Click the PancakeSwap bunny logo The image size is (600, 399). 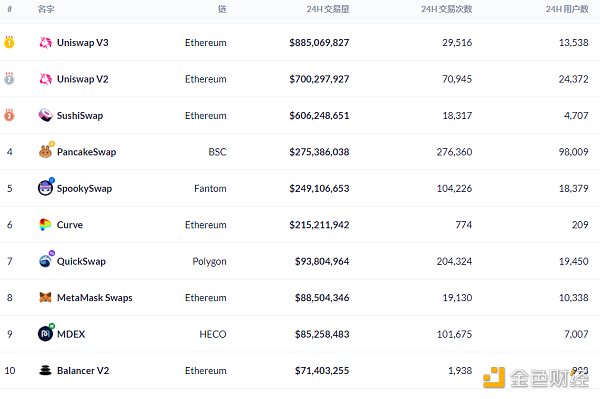[46, 151]
